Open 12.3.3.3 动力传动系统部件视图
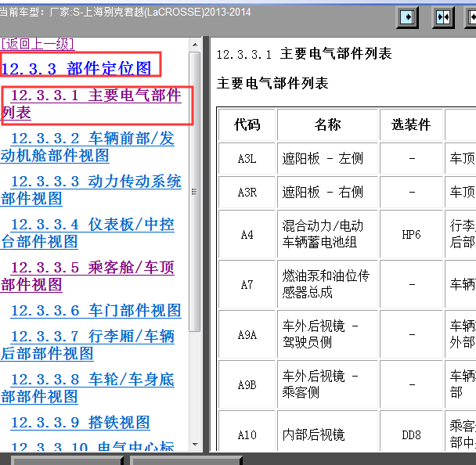Viewport: 476px width, 465px height. click(91, 190)
